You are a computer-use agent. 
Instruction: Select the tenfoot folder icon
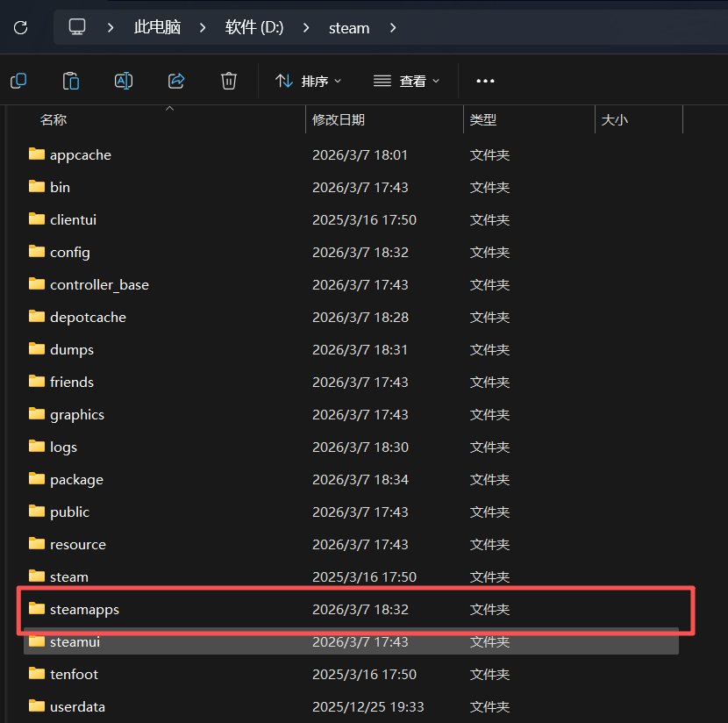pos(37,673)
